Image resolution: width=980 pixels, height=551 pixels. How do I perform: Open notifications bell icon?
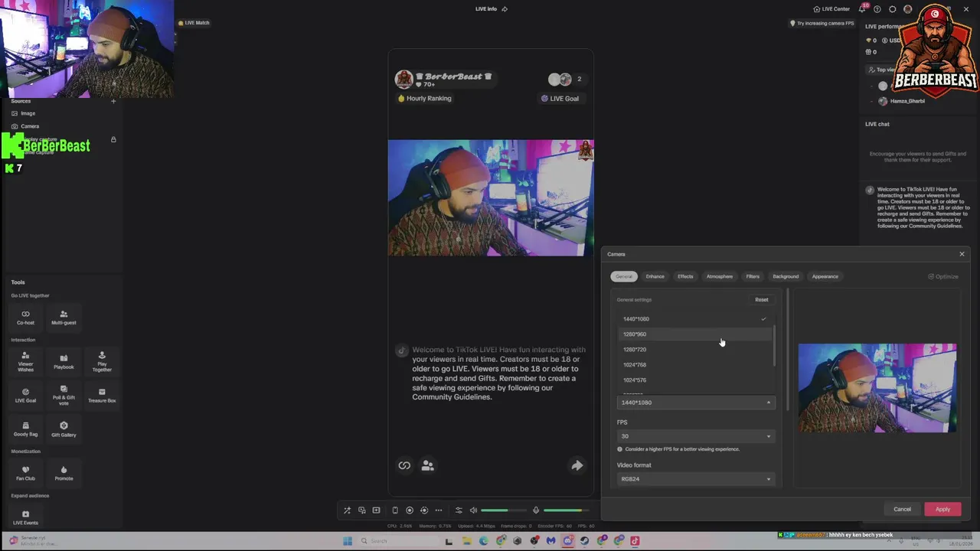click(863, 9)
